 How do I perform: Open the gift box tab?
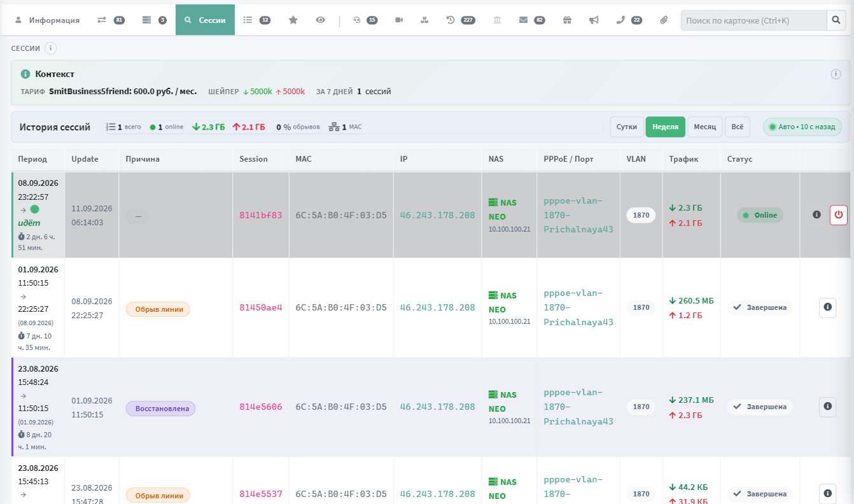click(567, 20)
